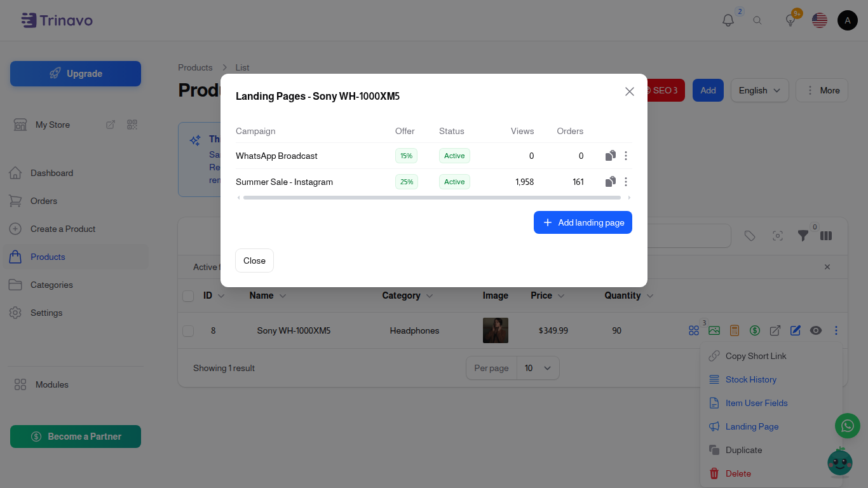This screenshot has width=868, height=488.
Task: Open the per page 10 dropdown
Action: coord(538,368)
